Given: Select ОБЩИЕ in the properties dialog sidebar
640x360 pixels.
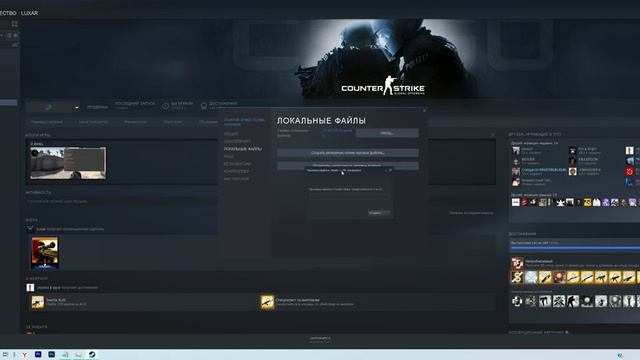Looking at the screenshot, I should click(231, 134).
